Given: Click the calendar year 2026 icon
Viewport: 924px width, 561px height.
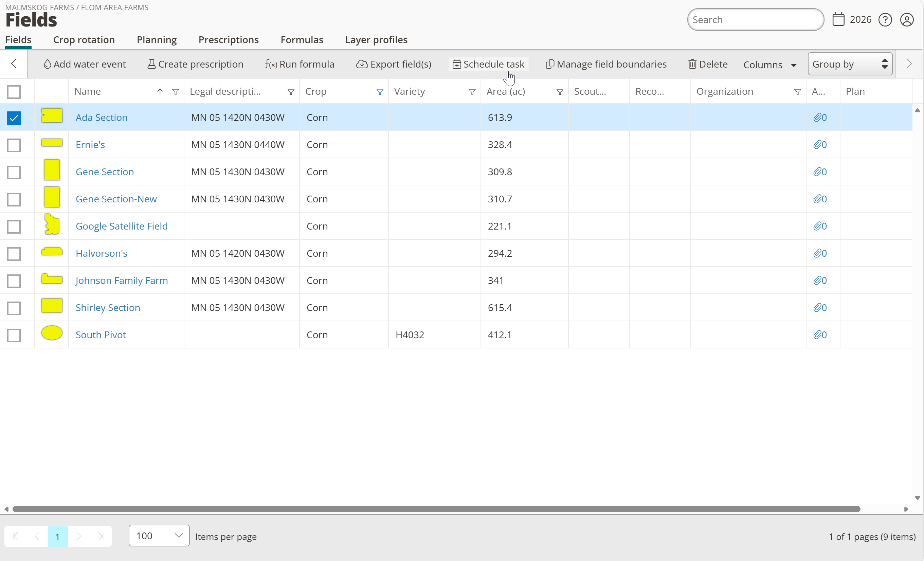Looking at the screenshot, I should 838,19.
